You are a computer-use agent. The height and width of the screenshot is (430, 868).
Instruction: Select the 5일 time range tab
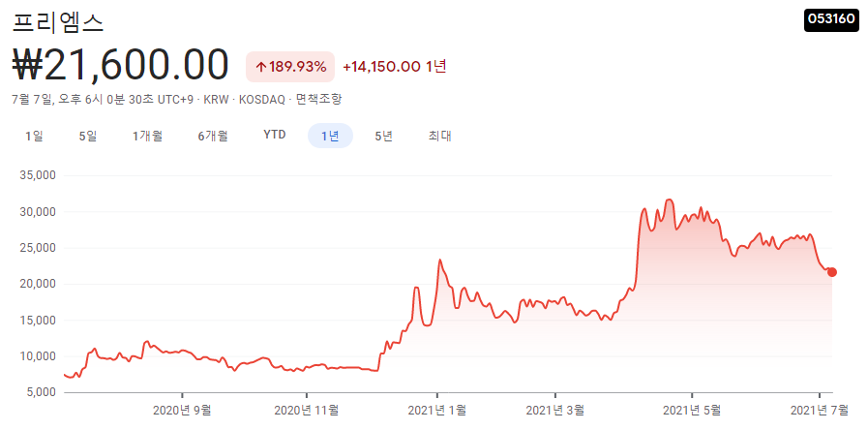coord(88,136)
